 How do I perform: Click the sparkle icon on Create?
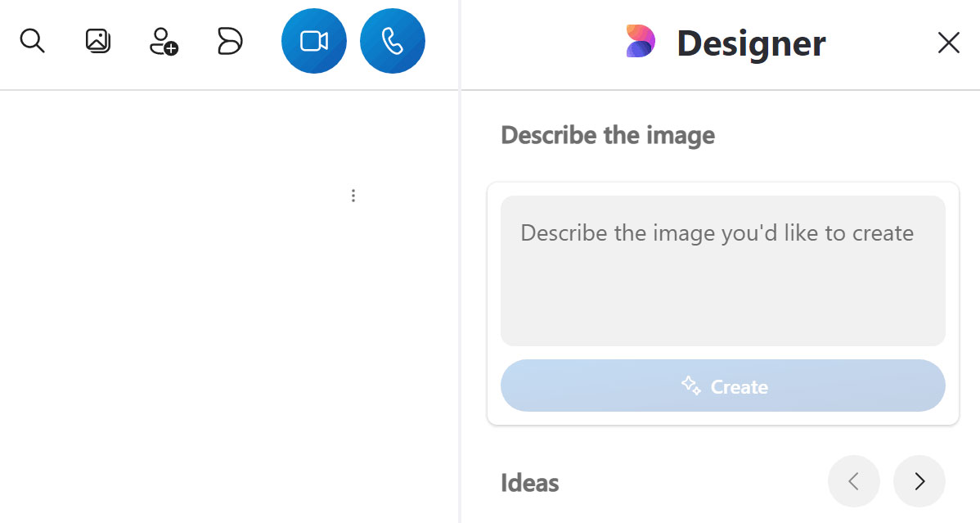click(x=690, y=385)
